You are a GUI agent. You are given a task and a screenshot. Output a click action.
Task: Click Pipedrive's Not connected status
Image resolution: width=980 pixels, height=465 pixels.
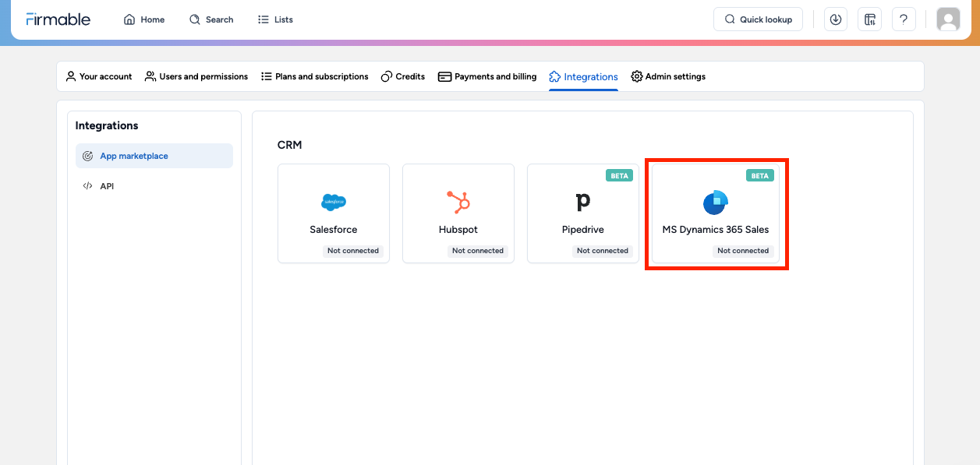tap(603, 251)
